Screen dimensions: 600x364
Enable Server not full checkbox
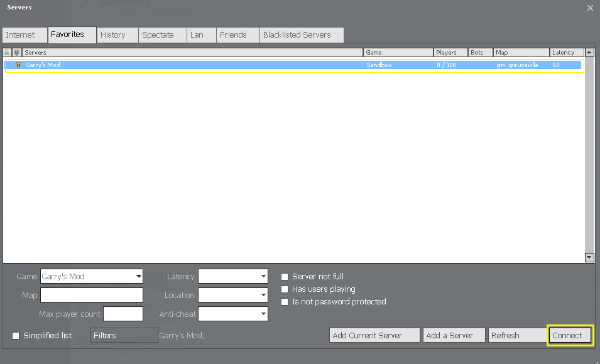285,277
